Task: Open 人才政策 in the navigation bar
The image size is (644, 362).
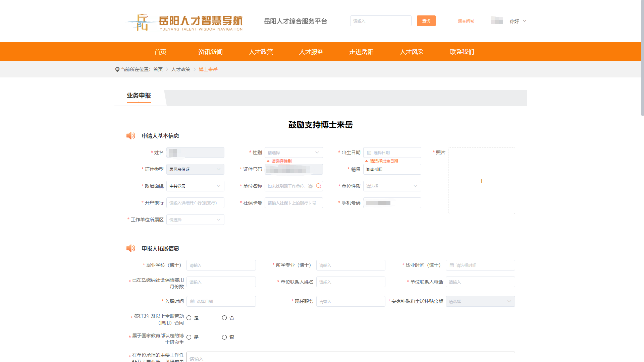Action: pos(261,52)
